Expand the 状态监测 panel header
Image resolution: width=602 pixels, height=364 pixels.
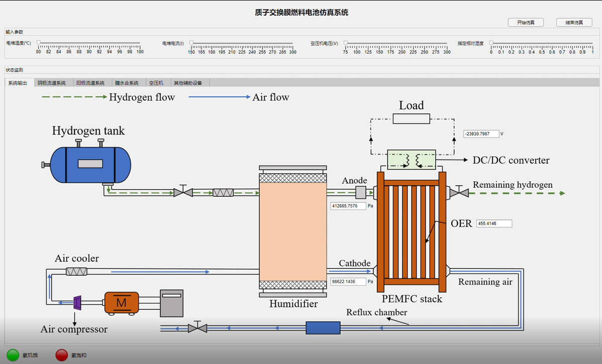click(x=14, y=69)
